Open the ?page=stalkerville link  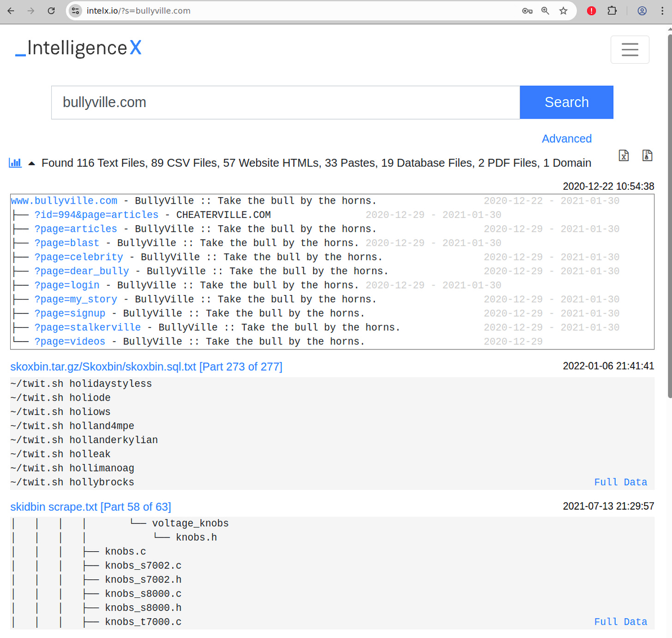pos(88,327)
